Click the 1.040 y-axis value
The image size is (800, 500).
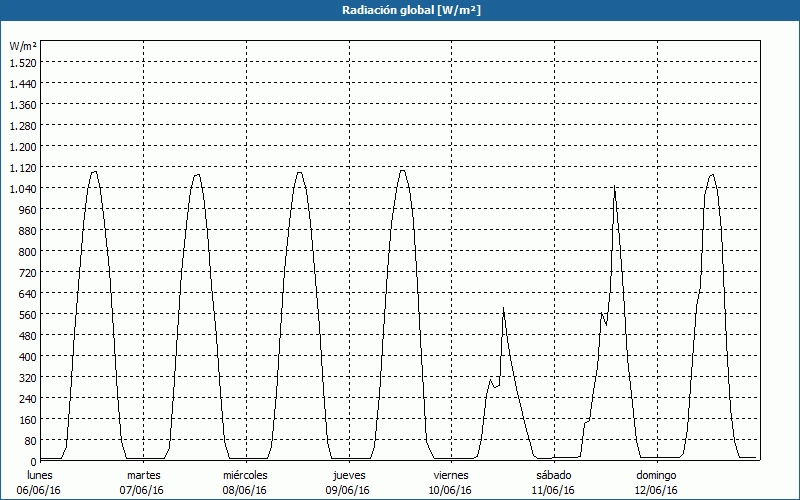click(x=23, y=189)
